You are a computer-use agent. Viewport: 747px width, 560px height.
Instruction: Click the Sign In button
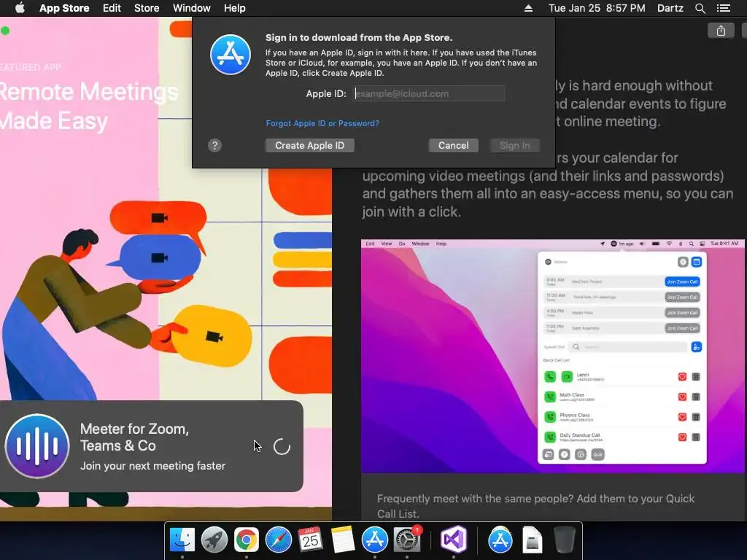514,146
